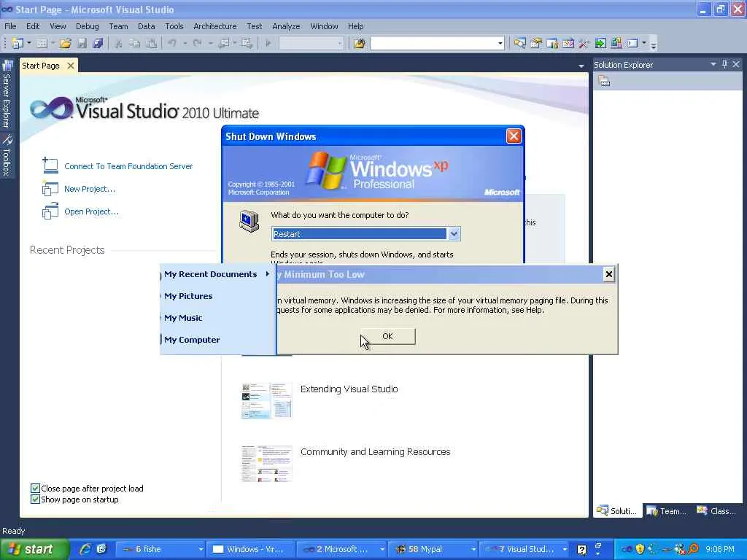This screenshot has height=560, width=747.
Task: Expand the Toolbox side tab
Action: pos(7,156)
